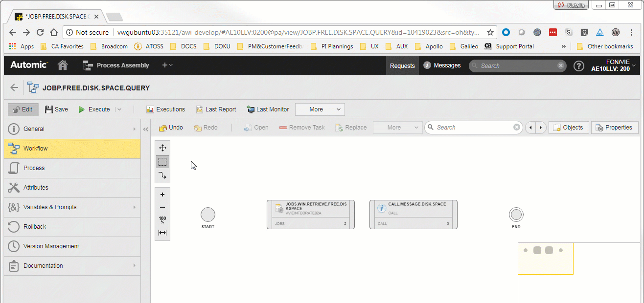644x303 pixels.
Task: Open the More dropdown beside Last Monitor
Action: point(320,109)
